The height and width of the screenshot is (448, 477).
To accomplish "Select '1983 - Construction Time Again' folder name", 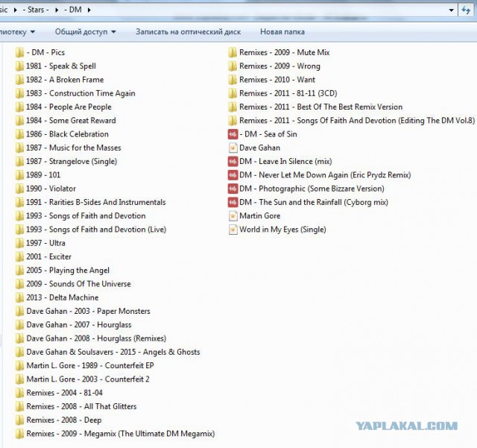I will (x=80, y=93).
